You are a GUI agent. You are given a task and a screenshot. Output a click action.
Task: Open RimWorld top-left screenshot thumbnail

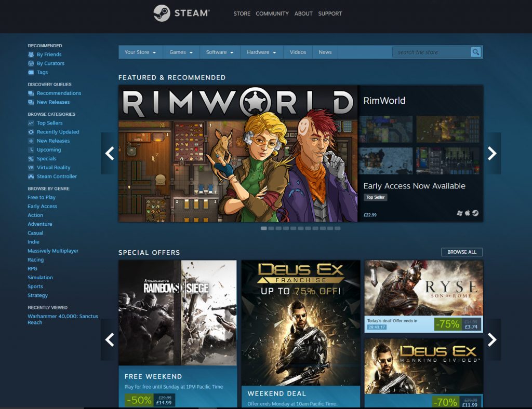[x=385, y=129]
